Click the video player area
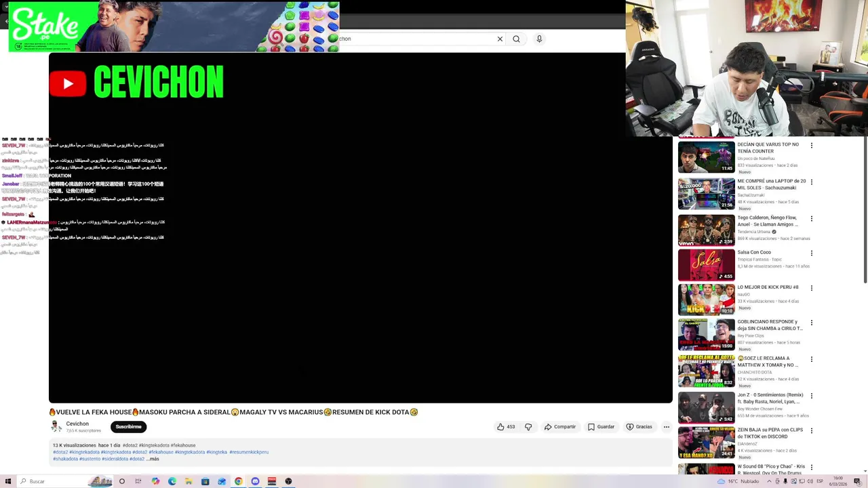Image resolution: width=868 pixels, height=488 pixels. click(360, 228)
